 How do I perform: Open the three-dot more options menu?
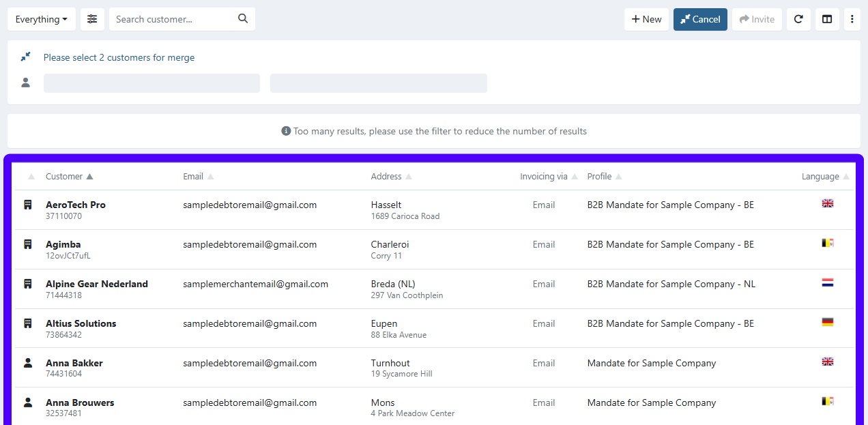click(852, 19)
